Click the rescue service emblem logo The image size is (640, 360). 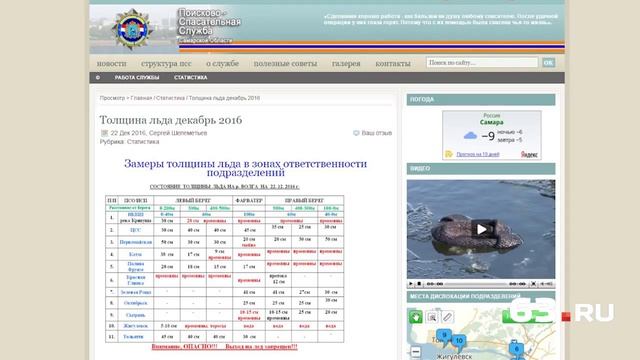coord(131,29)
